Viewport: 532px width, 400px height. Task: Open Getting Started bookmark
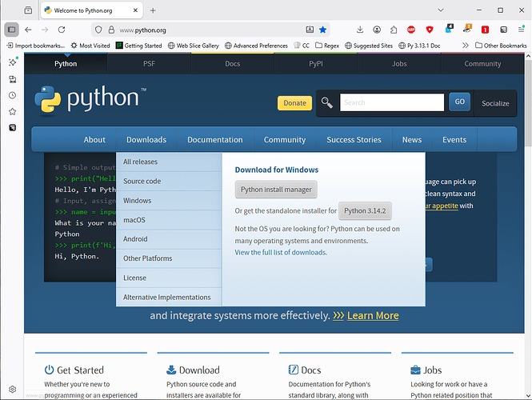click(x=138, y=46)
